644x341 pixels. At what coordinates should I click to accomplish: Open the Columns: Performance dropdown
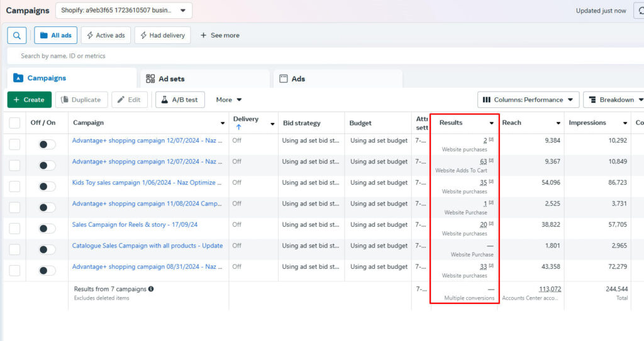point(528,100)
